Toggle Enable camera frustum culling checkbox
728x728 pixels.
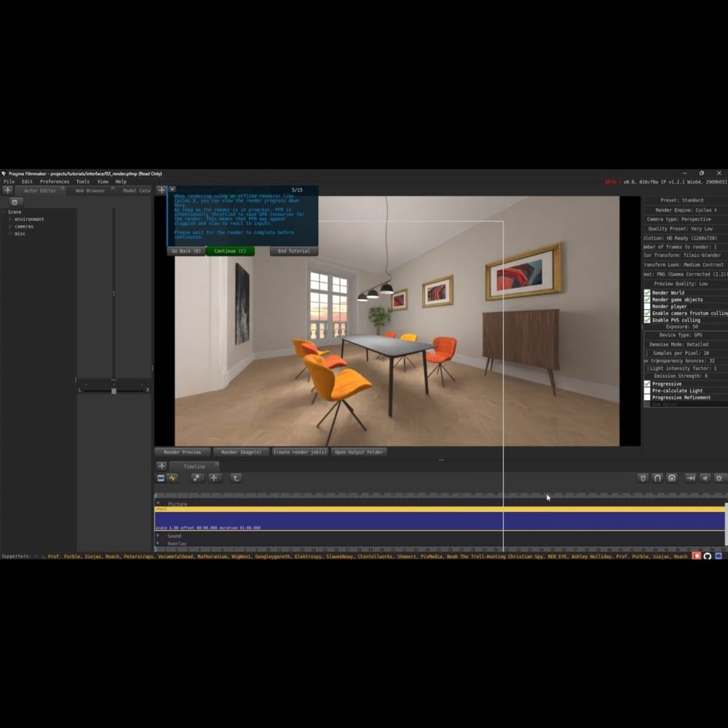(x=646, y=313)
